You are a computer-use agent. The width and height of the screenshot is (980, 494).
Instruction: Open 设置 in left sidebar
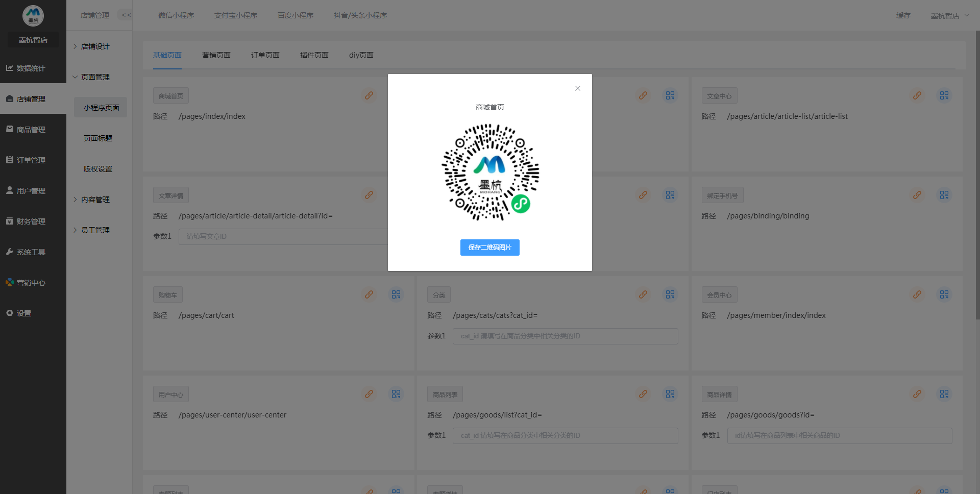point(33,313)
